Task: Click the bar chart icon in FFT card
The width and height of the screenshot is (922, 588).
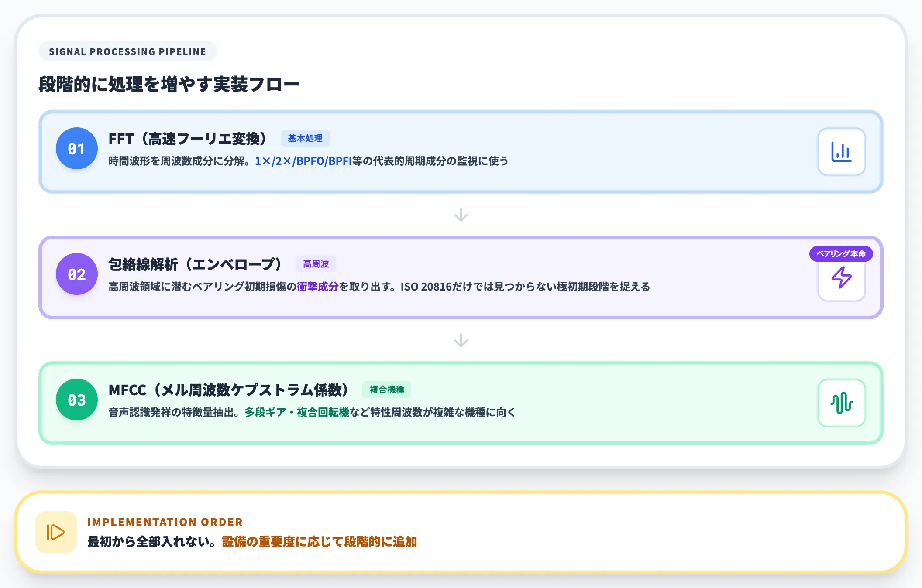Action: pos(841,152)
